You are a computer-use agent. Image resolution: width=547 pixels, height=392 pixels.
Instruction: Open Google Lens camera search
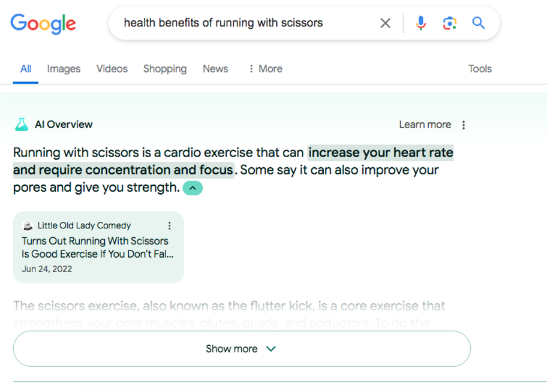450,23
